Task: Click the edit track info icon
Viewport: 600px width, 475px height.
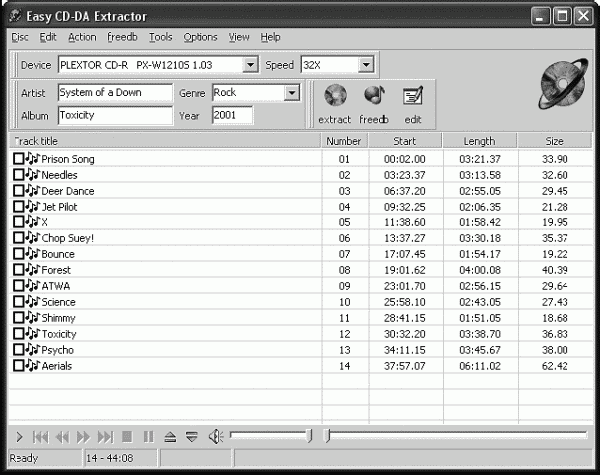Action: click(412, 97)
